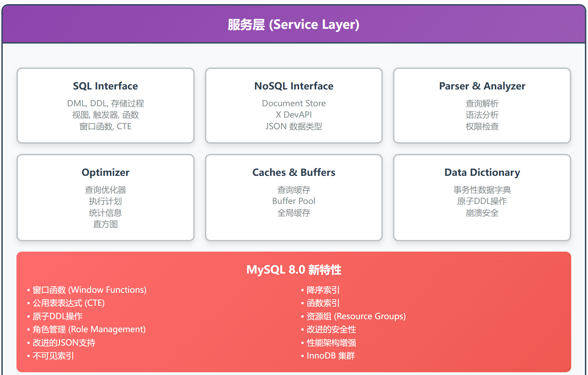The image size is (588, 375).
Task: Click the '直方图' line
Action: coord(106,224)
